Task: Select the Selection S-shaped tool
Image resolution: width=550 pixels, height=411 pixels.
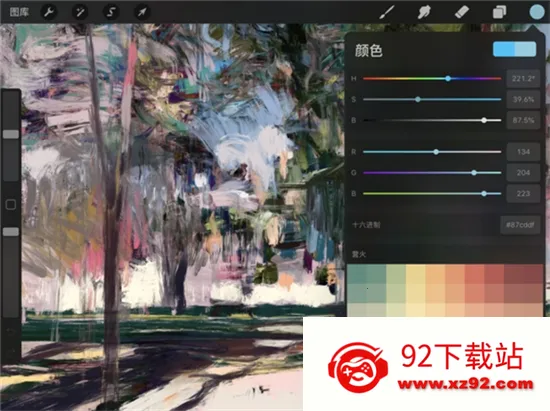Action: tap(111, 12)
